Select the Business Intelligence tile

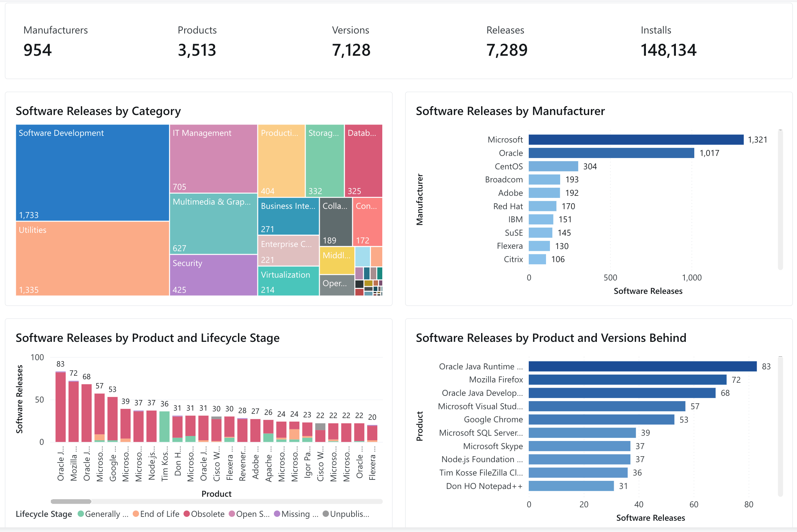click(288, 215)
